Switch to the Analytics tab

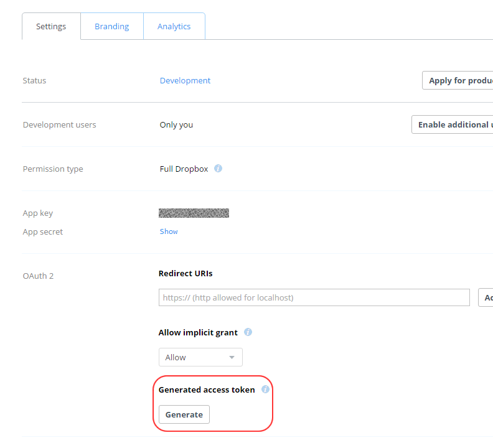tap(174, 26)
